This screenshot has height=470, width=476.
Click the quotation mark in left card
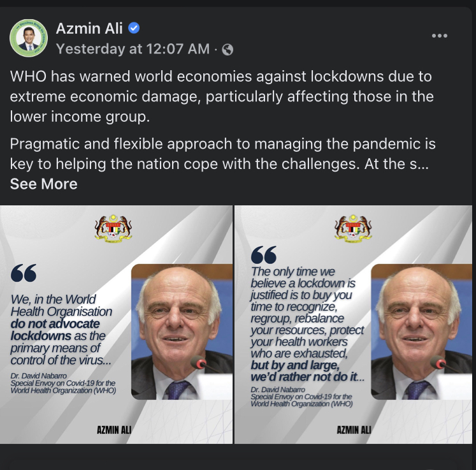click(24, 273)
